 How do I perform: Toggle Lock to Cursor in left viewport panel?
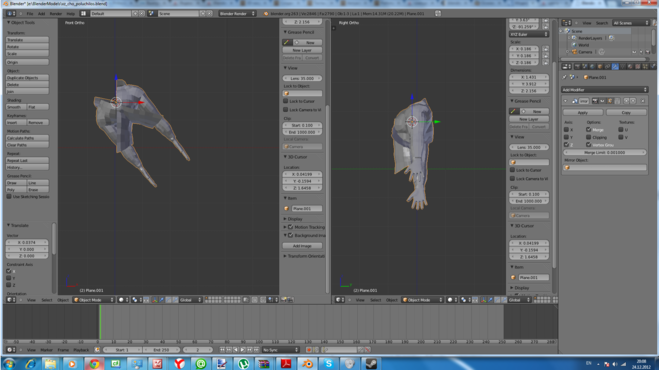286,101
